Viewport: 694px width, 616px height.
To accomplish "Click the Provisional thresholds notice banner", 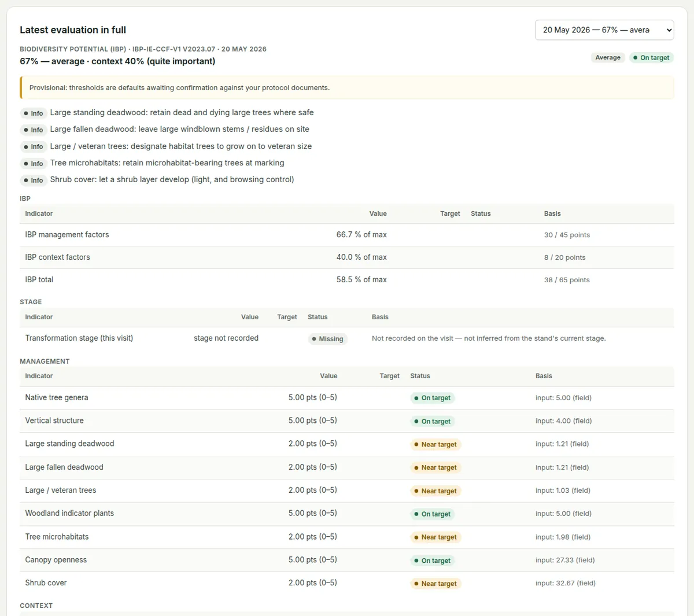I will 347,88.
